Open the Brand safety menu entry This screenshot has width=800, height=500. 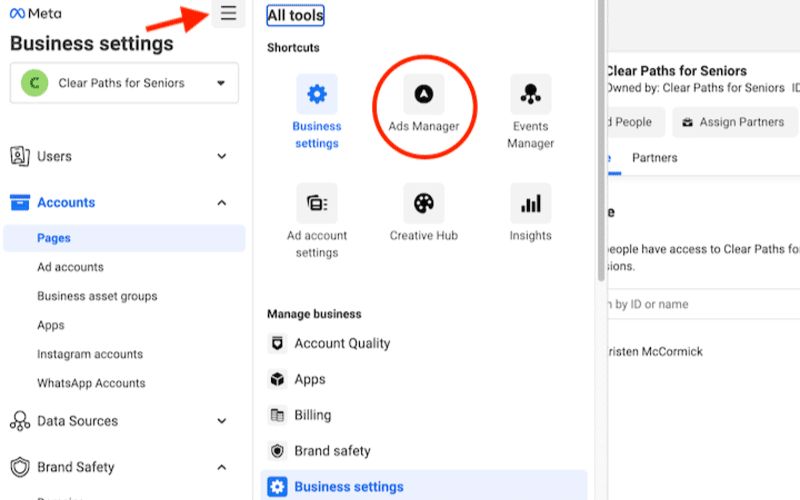[x=333, y=451]
